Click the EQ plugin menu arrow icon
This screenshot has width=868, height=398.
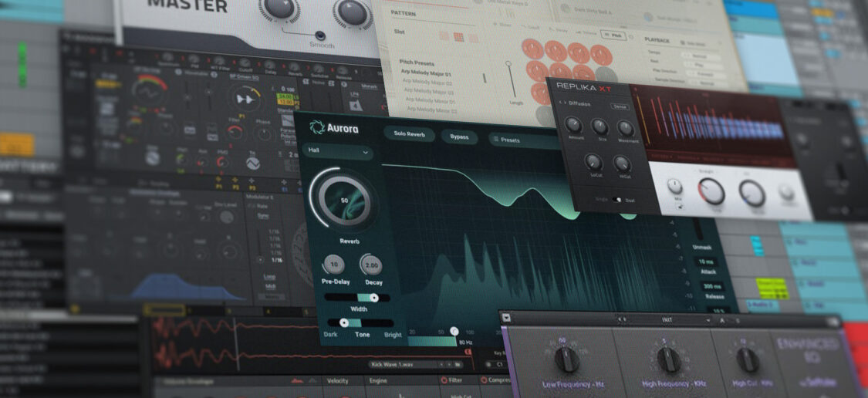click(507, 317)
